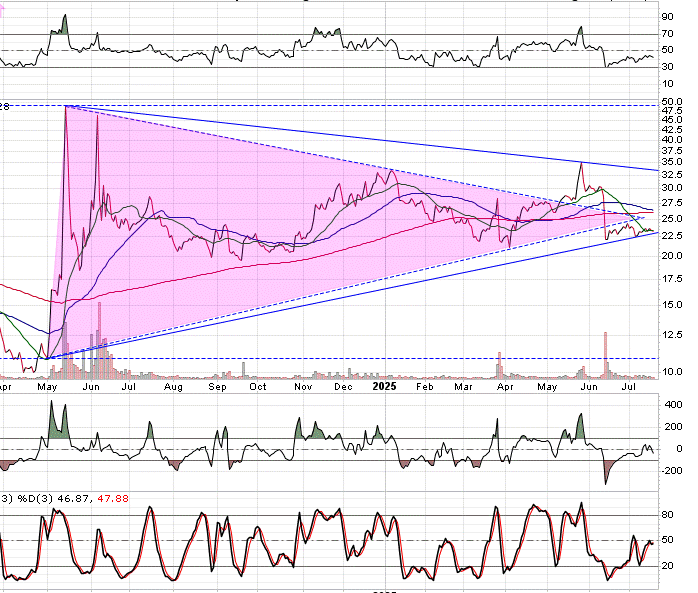Click the 80 level on stochastic axis
The image size is (698, 593).
click(x=667, y=515)
